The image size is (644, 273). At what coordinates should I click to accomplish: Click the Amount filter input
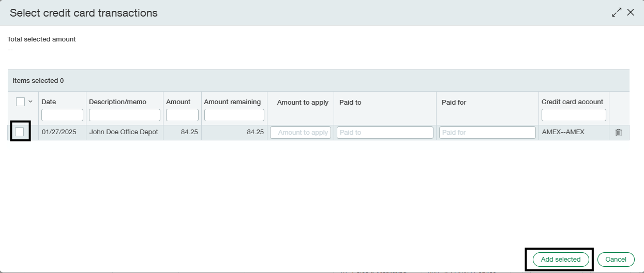pos(182,115)
